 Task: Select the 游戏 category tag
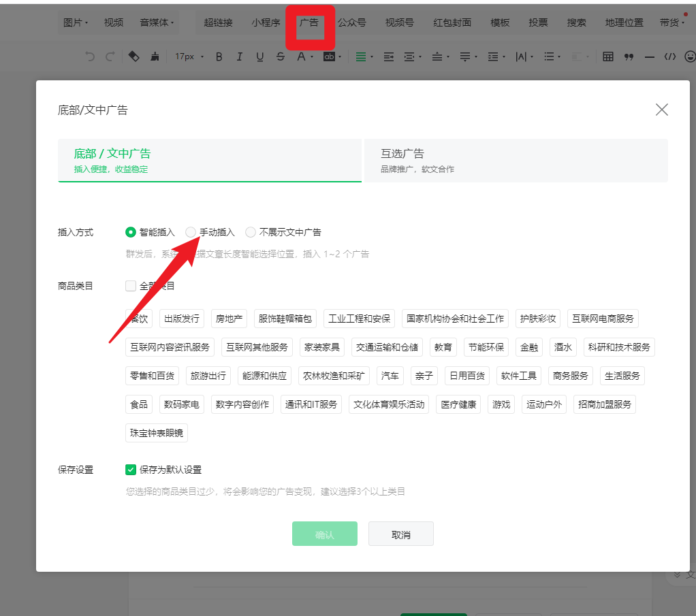pos(501,404)
